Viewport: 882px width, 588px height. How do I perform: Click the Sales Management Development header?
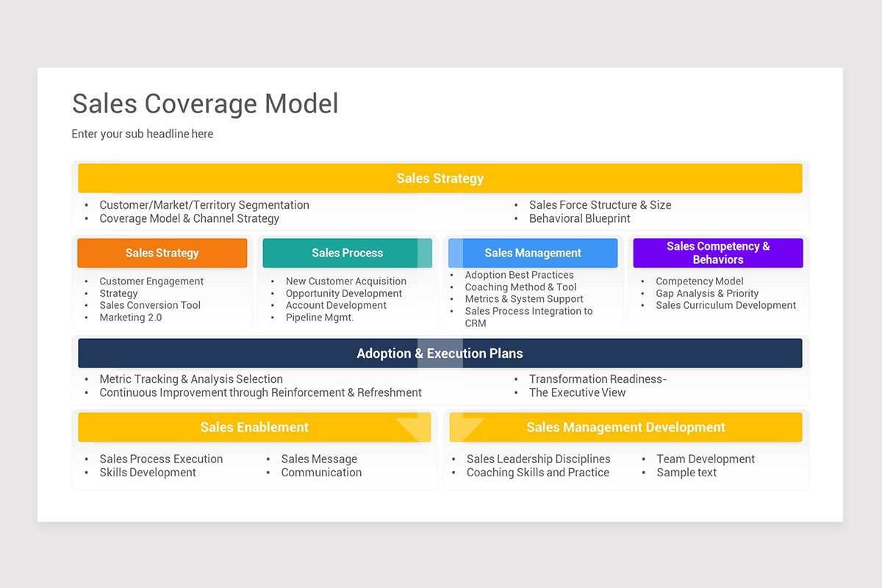(625, 426)
